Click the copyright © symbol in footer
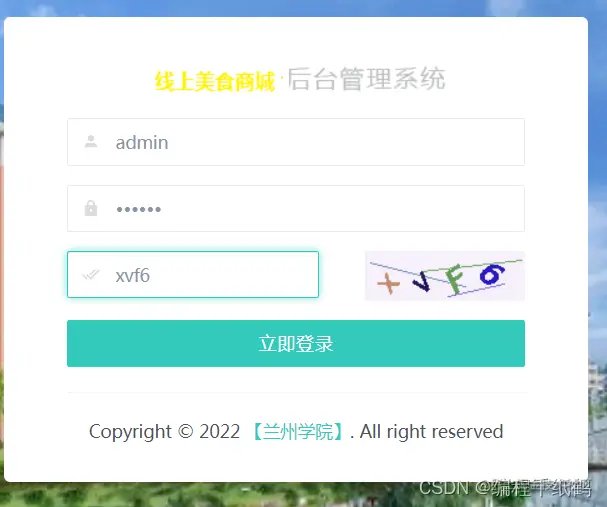 click(x=185, y=431)
